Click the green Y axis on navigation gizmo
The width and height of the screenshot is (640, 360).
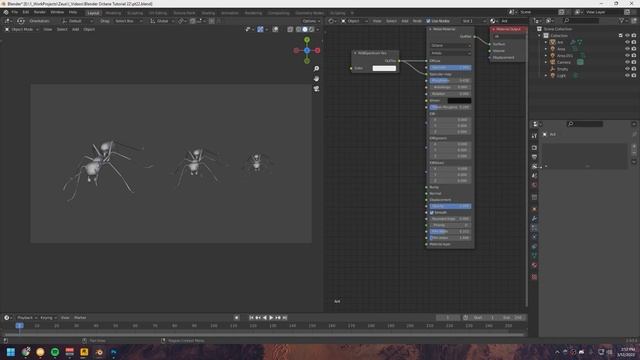(307, 40)
